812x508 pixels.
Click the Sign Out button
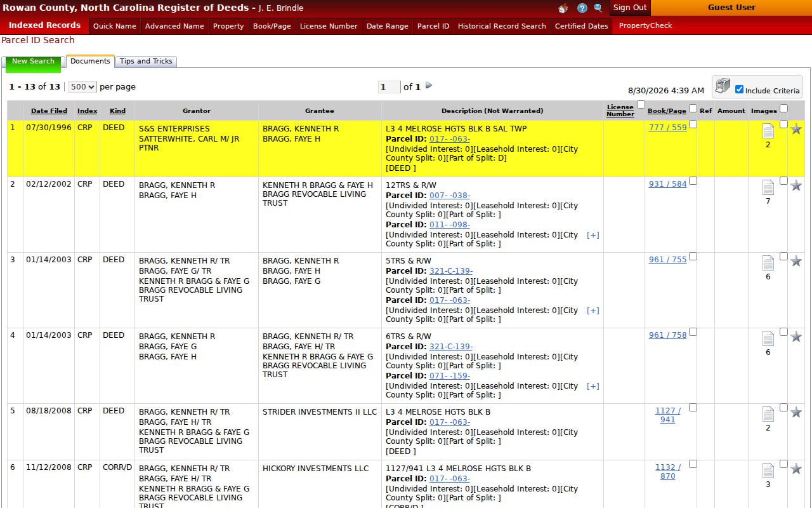click(630, 8)
